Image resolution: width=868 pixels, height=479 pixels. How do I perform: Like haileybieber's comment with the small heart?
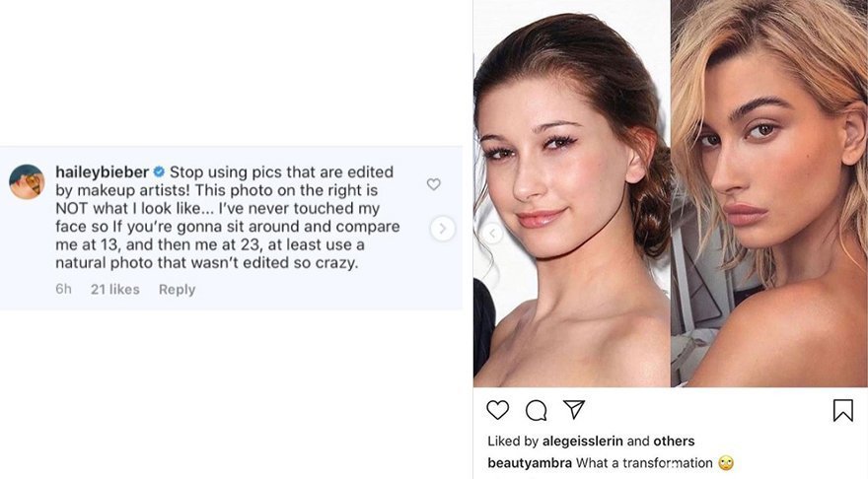[x=433, y=184]
